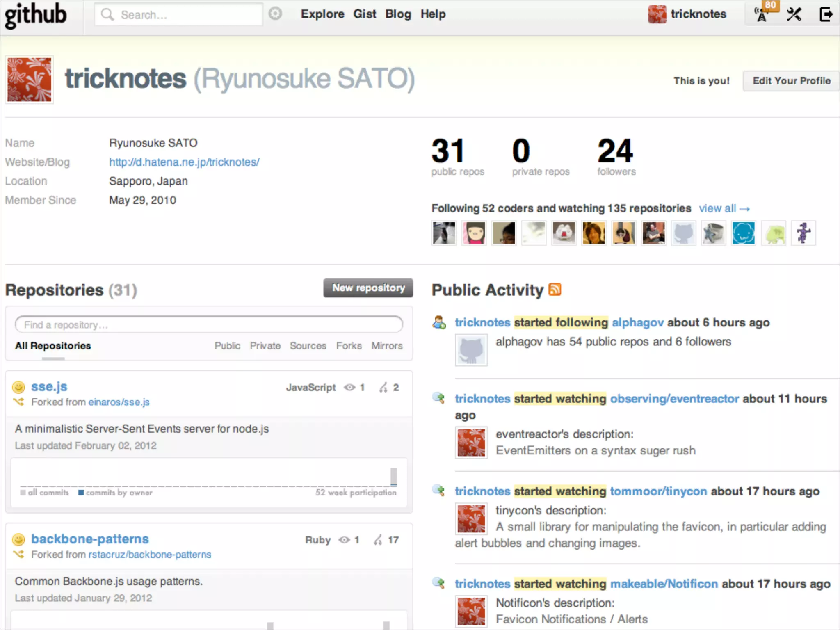Click watchers eye icon for sse.js
Viewport: 840px width, 630px height.
click(349, 387)
